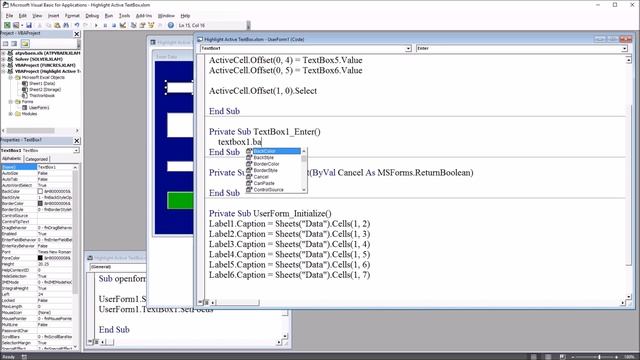
Task: Open the Tools menu
Action: 124,16
